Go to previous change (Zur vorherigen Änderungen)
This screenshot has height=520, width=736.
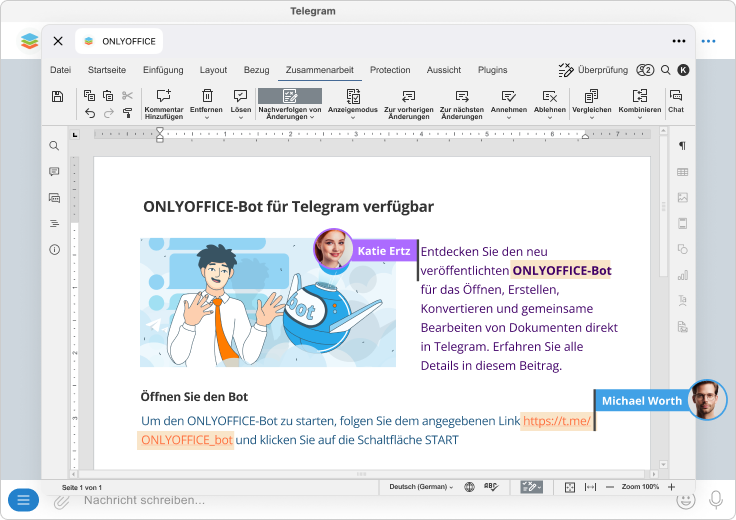pos(408,104)
